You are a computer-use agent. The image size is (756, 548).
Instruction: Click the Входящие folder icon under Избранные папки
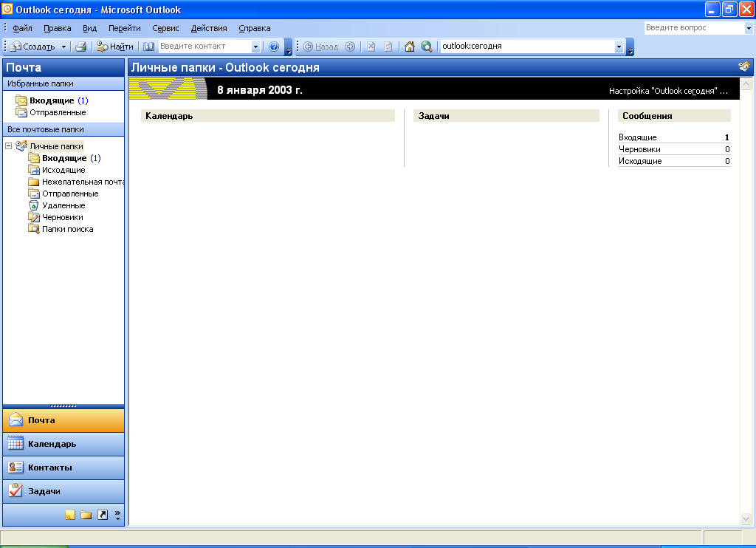(21, 100)
